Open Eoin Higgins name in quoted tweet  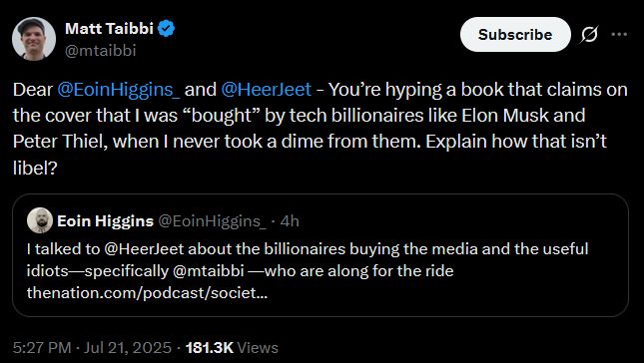[105, 221]
